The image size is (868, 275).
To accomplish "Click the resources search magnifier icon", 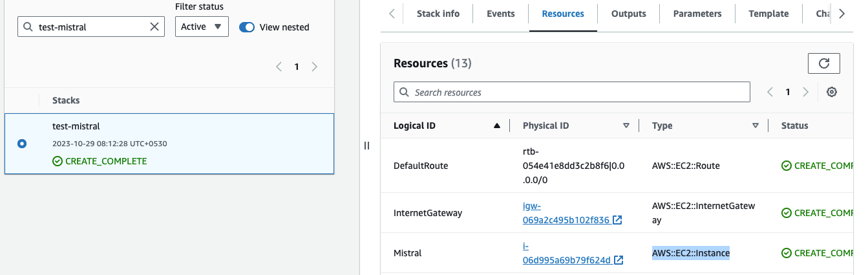I will [405, 93].
